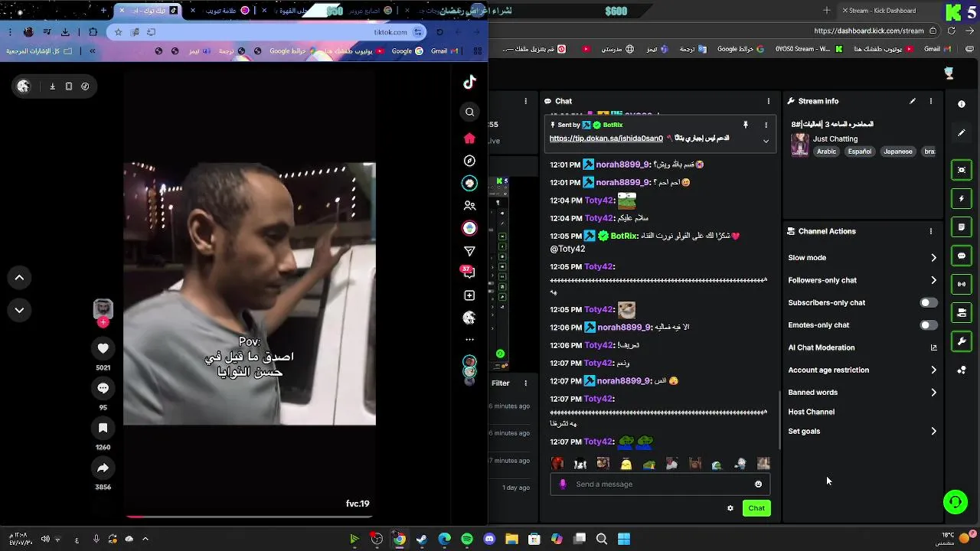The height and width of the screenshot is (551, 980).
Task: Open AI Chat Moderation external link
Action: 933,347
